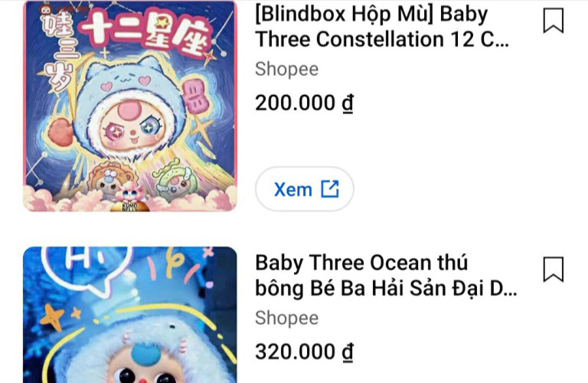
Task: Open the Baby Three Ocean thú bông title
Action: tap(386, 275)
